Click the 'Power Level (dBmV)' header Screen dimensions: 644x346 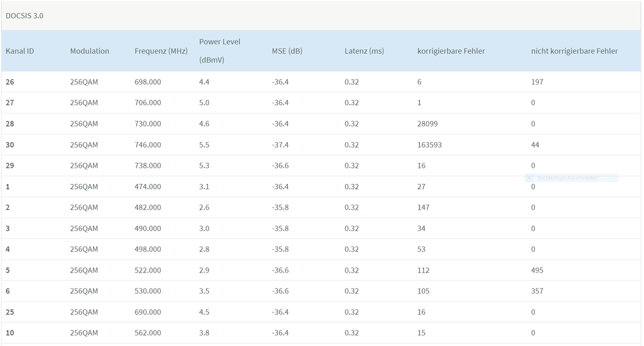(x=219, y=51)
